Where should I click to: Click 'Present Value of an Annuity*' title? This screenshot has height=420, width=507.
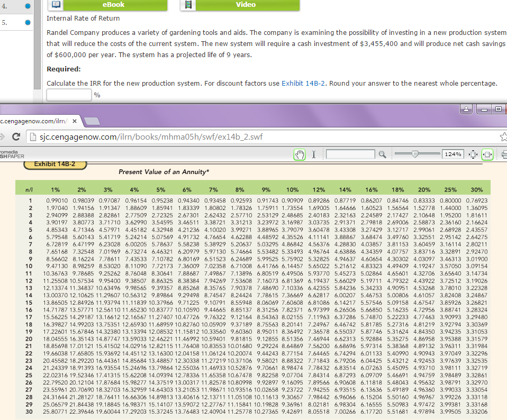(x=164, y=172)
